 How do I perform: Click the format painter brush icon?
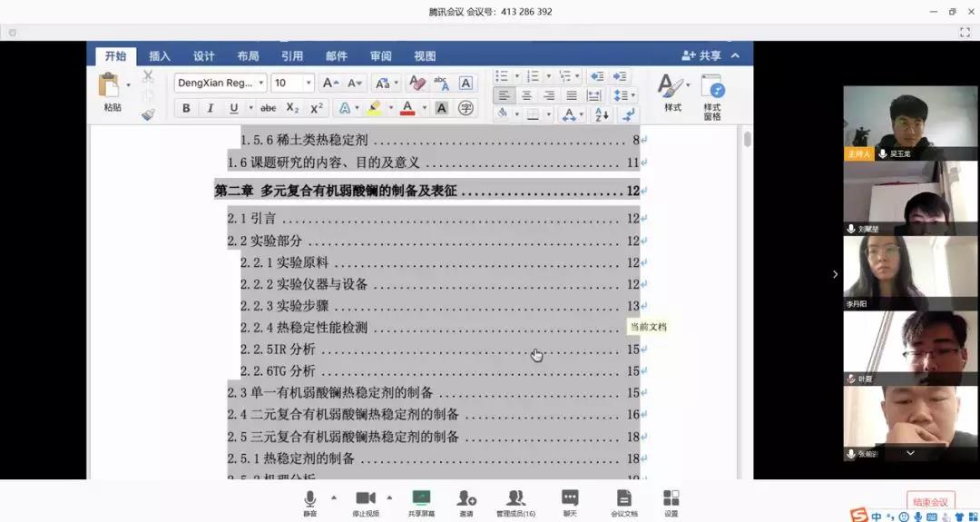[148, 114]
